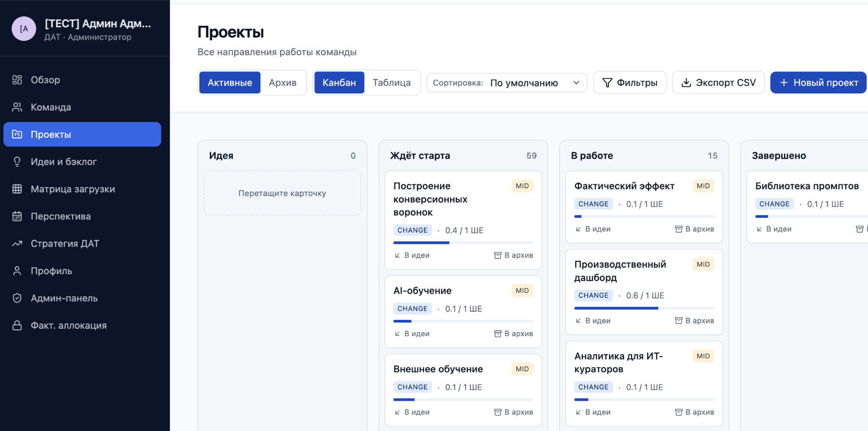Click archive icon on Производственный дашборд card

click(x=679, y=321)
